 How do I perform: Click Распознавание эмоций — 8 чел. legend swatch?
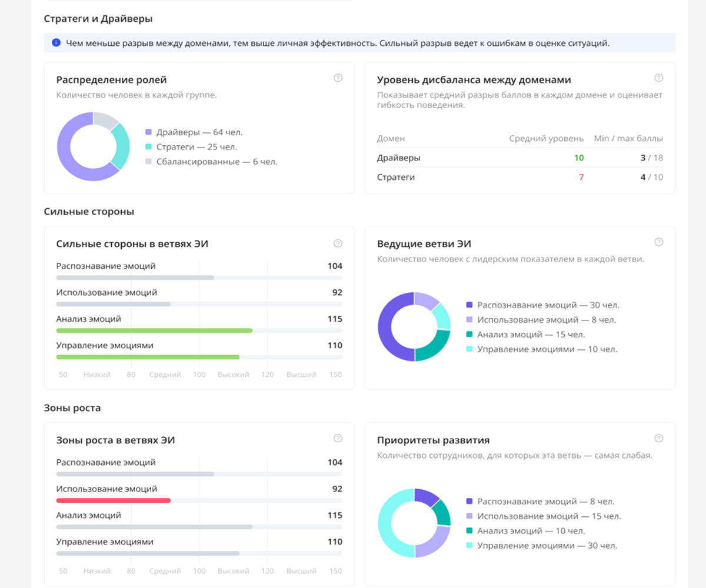tap(469, 502)
